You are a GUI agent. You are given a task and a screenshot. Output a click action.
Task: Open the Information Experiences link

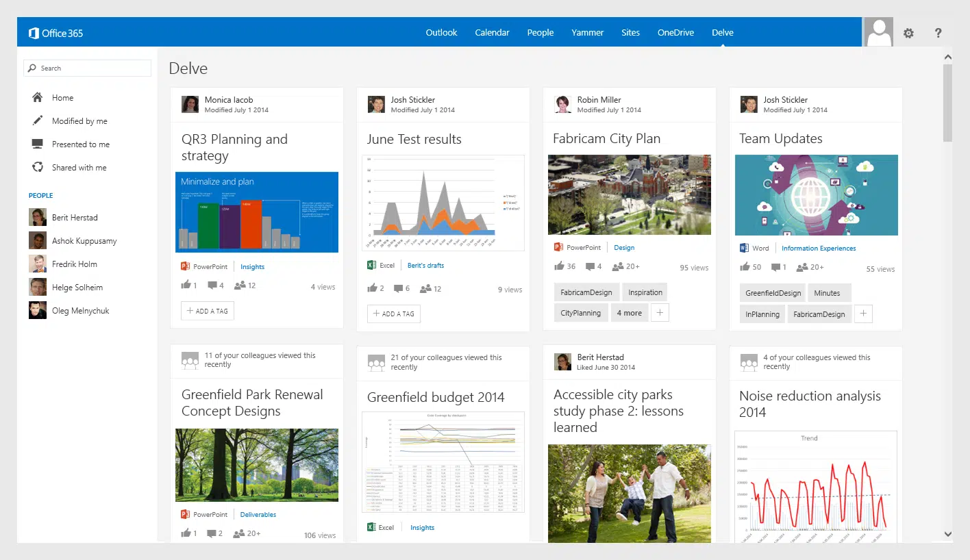[819, 249]
